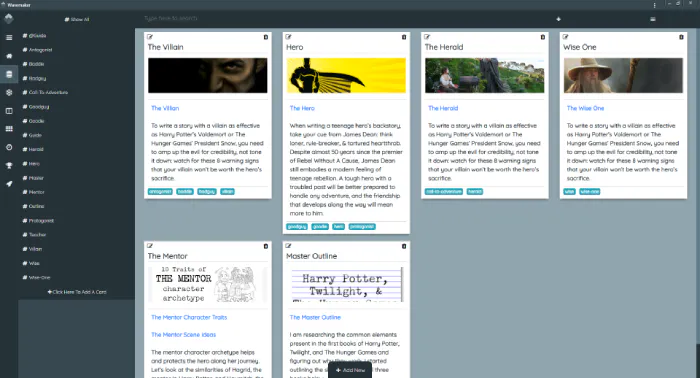Image resolution: width=700 pixels, height=378 pixels.
Task: Open the snowflake tool in sidebar
Action: click(x=9, y=92)
